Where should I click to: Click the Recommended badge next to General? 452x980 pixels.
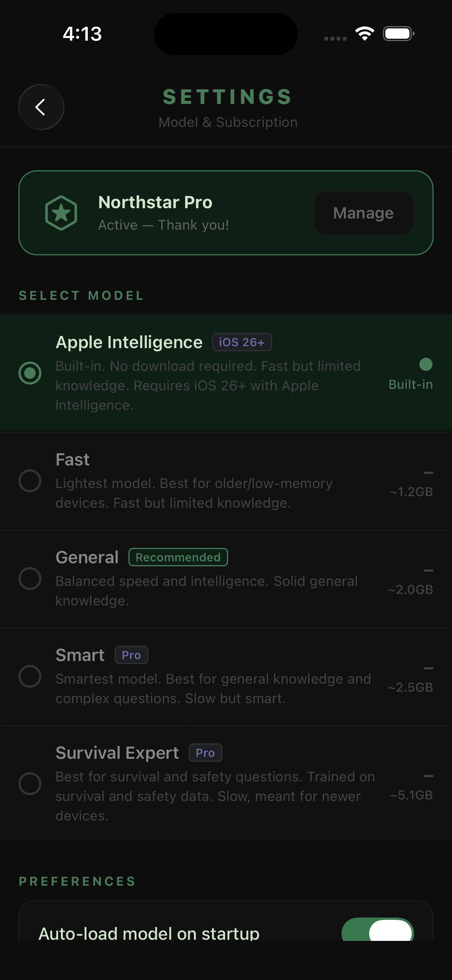178,557
